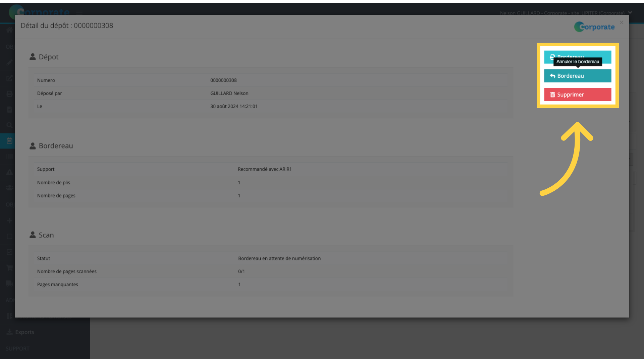Click the 'Supprimer' delete button
Image resolution: width=644 pixels, height=362 pixels.
click(x=578, y=95)
